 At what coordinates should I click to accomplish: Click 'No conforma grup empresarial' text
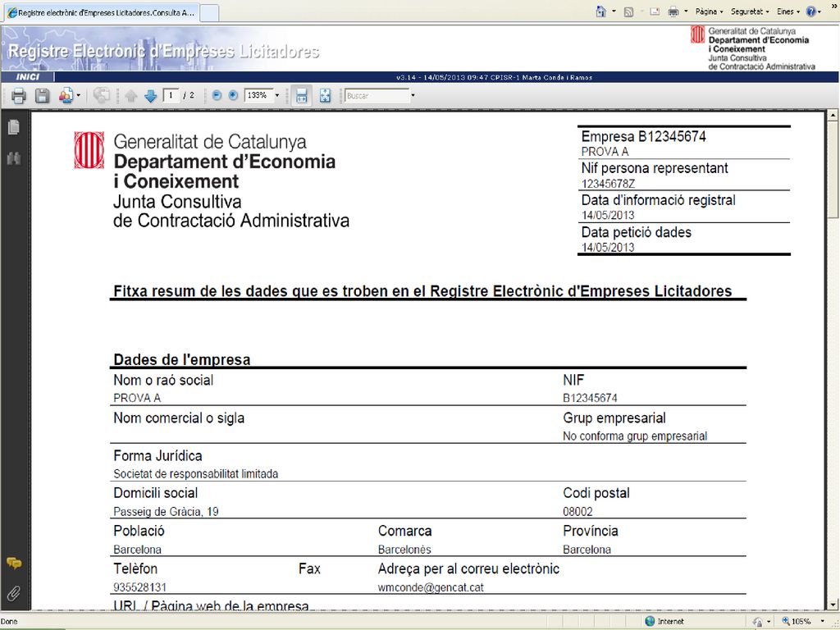click(635, 436)
